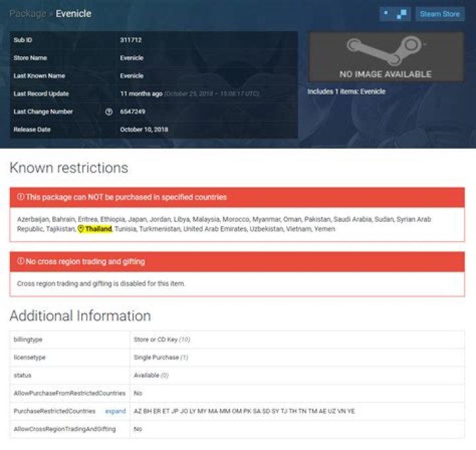Select the Sub ID value 311712
The image size is (476, 450).
pyautogui.click(x=131, y=40)
